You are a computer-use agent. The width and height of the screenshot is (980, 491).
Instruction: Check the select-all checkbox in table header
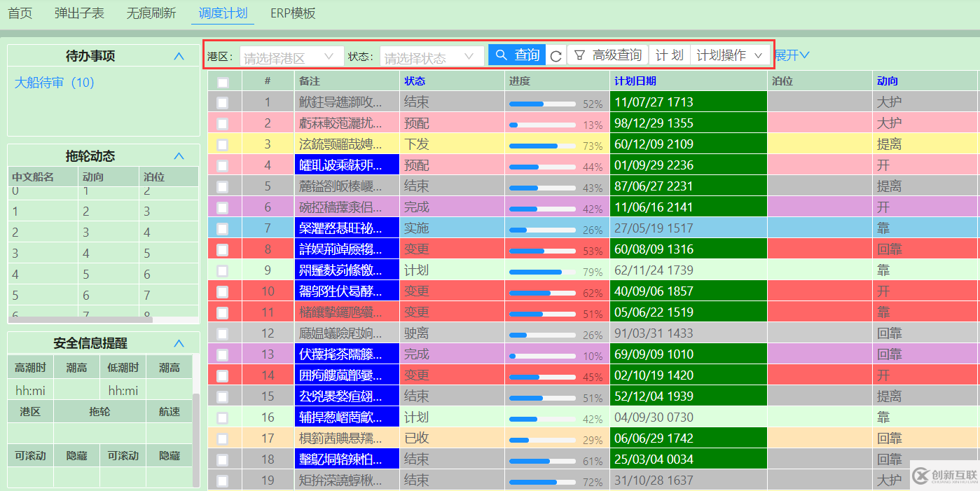[x=224, y=81]
